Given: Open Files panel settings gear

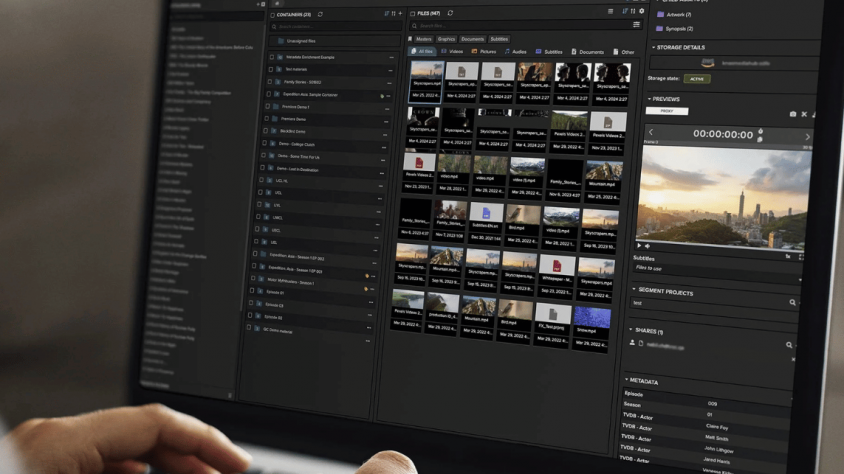Looking at the screenshot, I should pyautogui.click(x=642, y=11).
